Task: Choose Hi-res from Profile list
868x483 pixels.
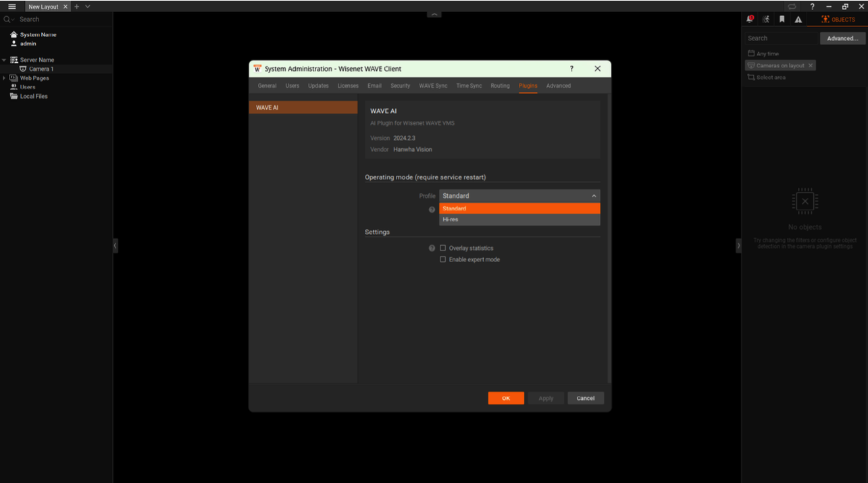Action: (519, 220)
